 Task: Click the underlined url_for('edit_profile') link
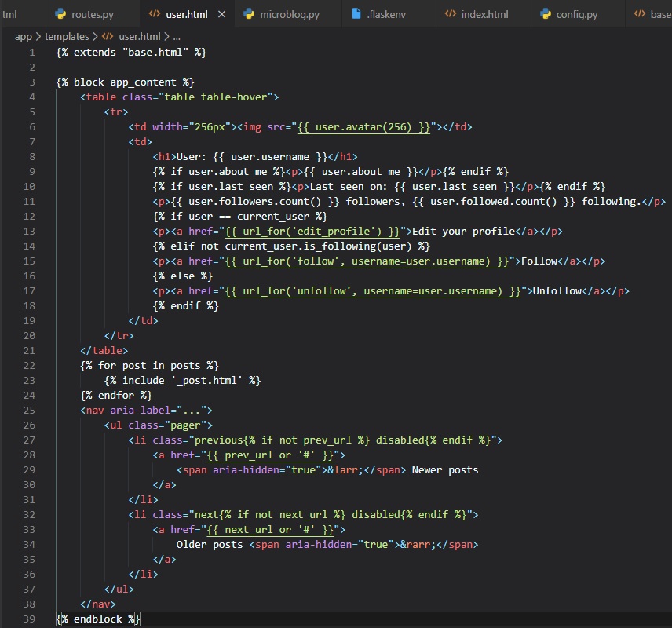311,231
